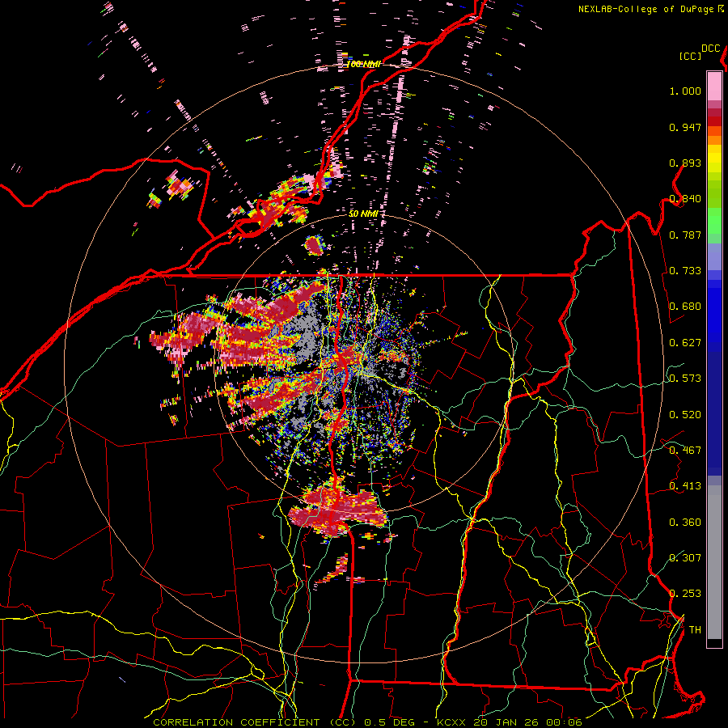Image resolution: width=728 pixels, height=728 pixels.
Task: Click the 0.627 legend value
Action: [x=685, y=343]
